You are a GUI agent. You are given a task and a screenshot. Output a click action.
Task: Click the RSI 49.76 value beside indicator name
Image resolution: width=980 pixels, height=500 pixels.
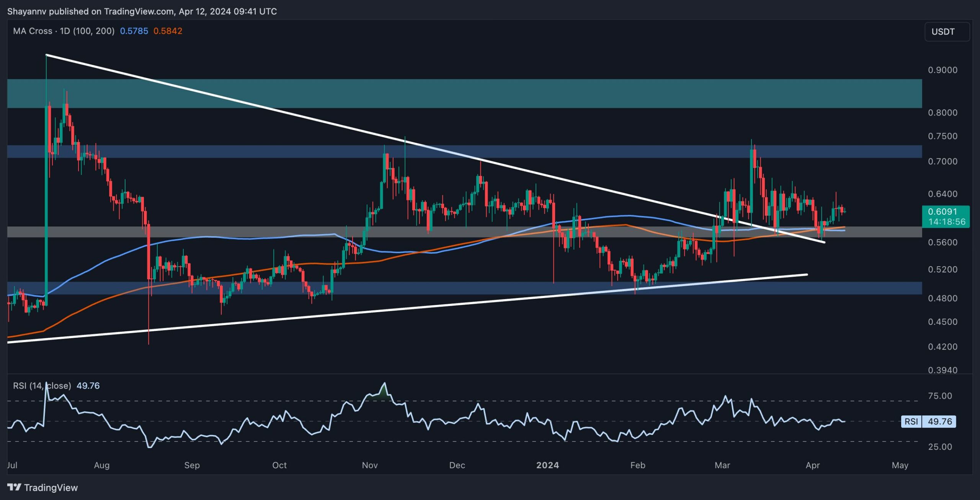coord(88,386)
